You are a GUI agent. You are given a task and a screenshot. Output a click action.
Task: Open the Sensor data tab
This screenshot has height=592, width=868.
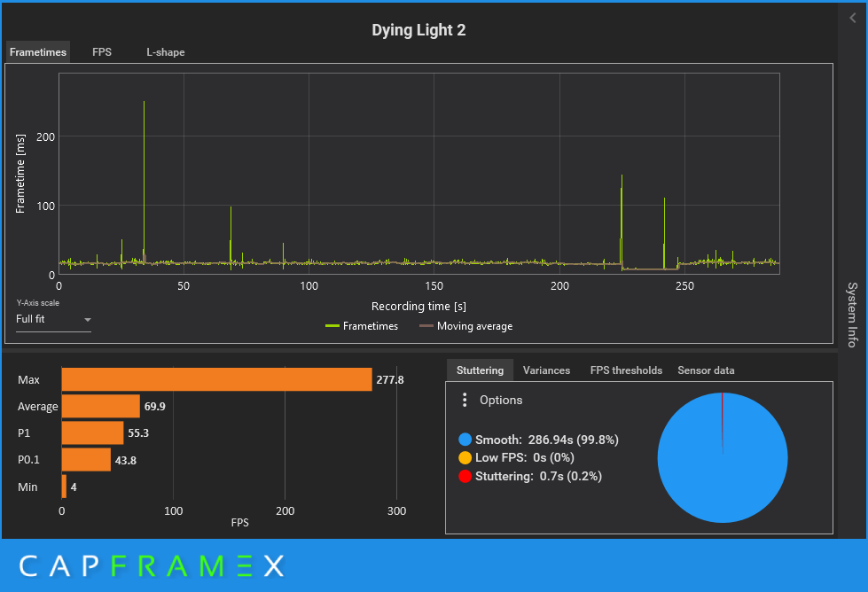706,370
